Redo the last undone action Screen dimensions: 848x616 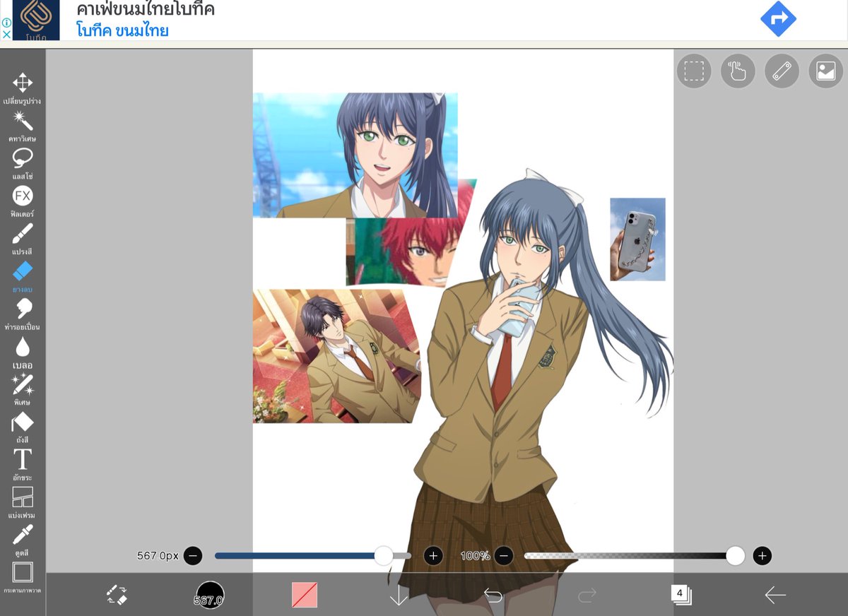click(x=587, y=595)
